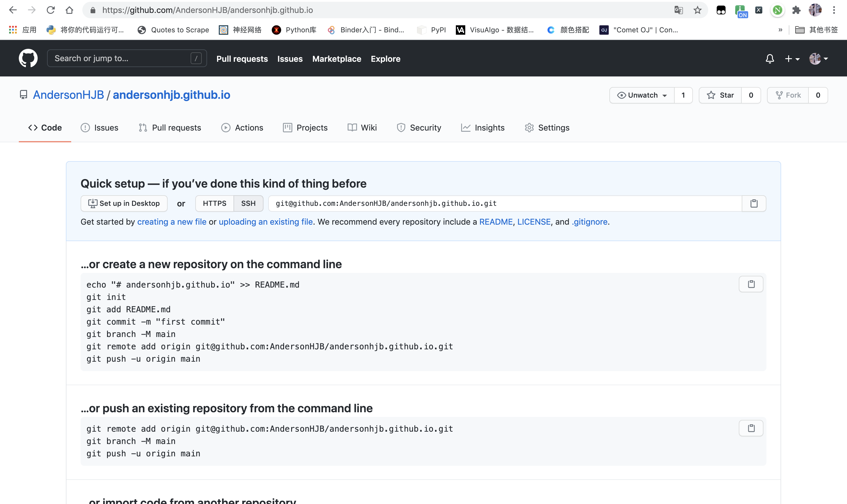Switch clone URL to HTTPS
The image size is (847, 504).
click(214, 203)
